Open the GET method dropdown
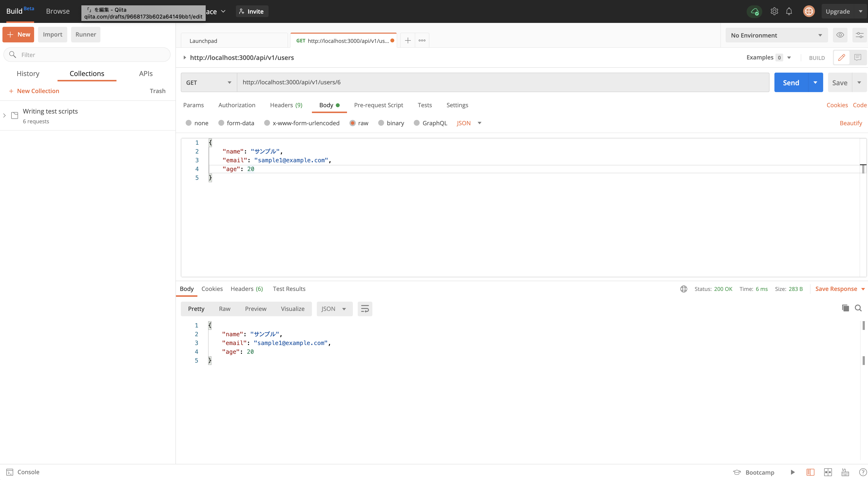 [x=209, y=83]
